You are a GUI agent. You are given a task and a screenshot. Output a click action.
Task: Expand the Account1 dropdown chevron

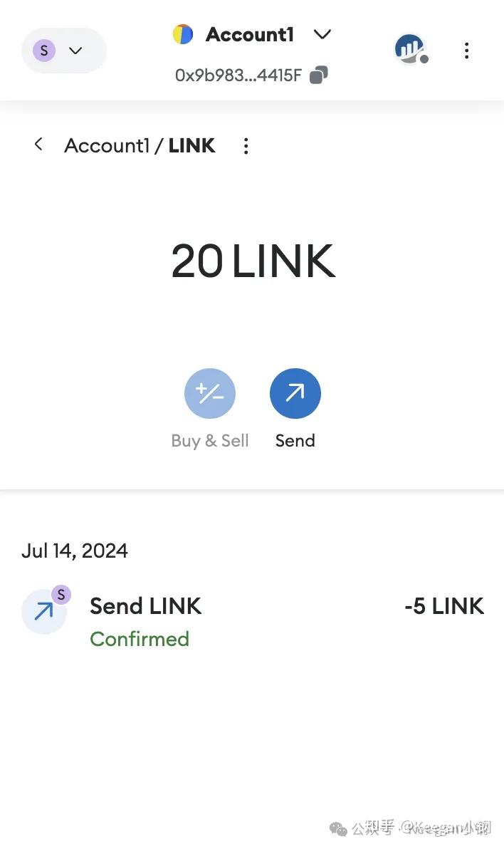pos(322,34)
